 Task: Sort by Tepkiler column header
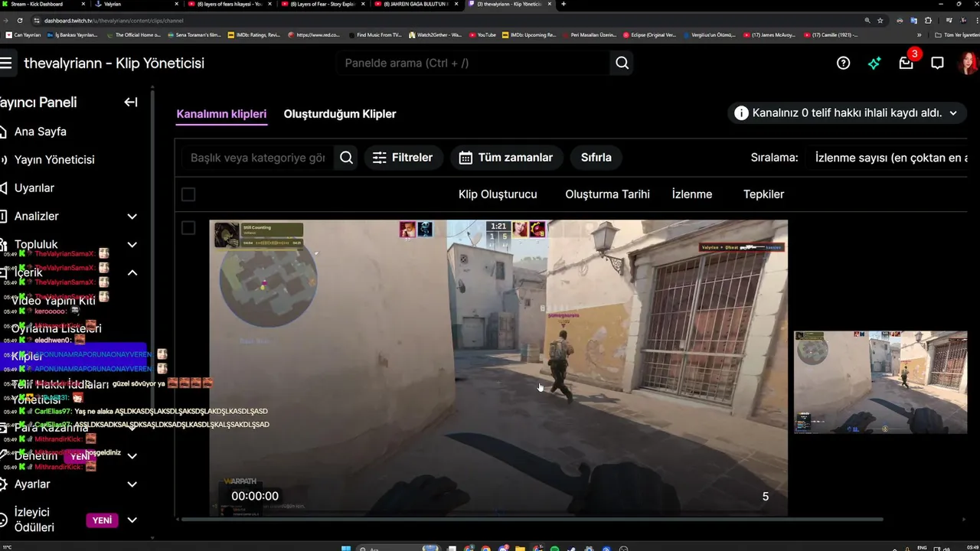point(763,194)
